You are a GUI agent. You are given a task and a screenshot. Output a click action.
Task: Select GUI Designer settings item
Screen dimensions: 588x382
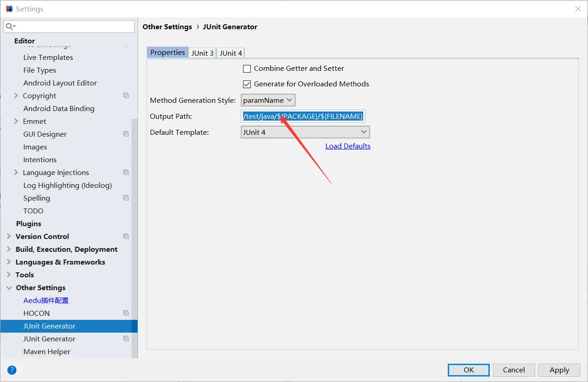(x=45, y=134)
